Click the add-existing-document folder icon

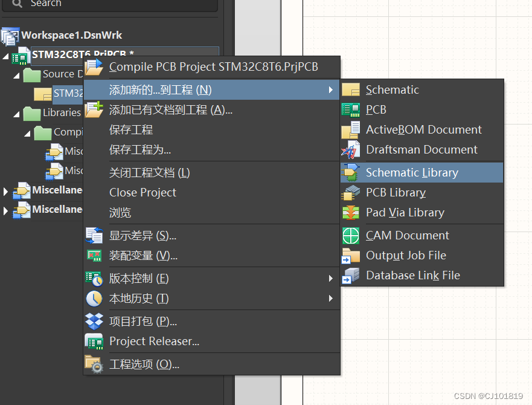(94, 109)
